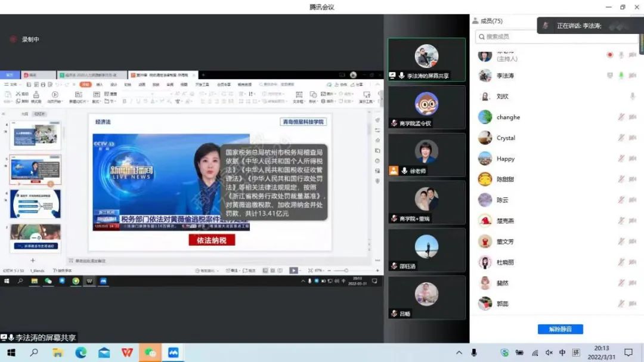Select 徐老师 participant video tile
This screenshot has width=644, height=362.
pos(426,154)
